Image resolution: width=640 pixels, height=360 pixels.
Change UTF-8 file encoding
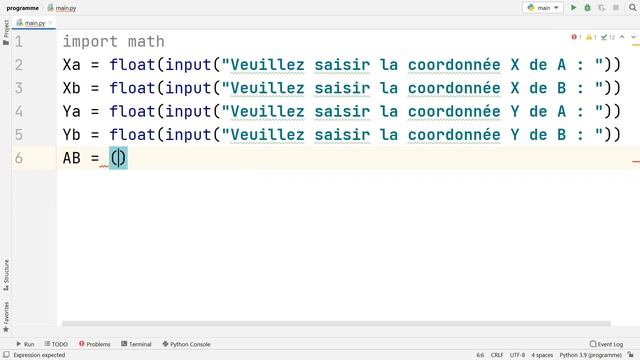point(517,355)
